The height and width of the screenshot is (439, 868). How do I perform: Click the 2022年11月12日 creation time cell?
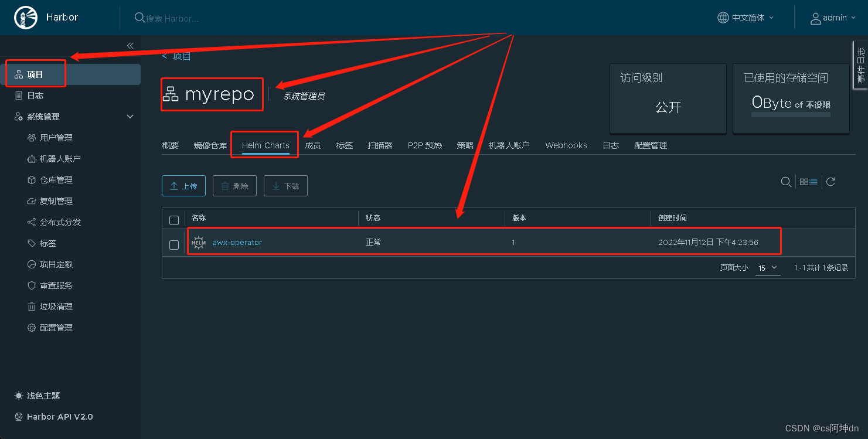pos(708,242)
